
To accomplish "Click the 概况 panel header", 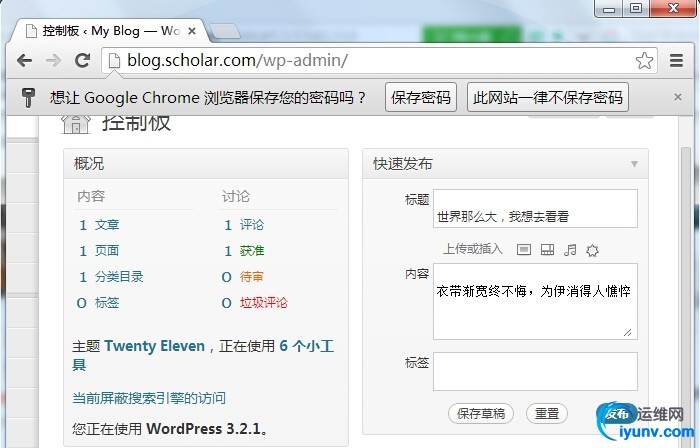I will (x=206, y=164).
